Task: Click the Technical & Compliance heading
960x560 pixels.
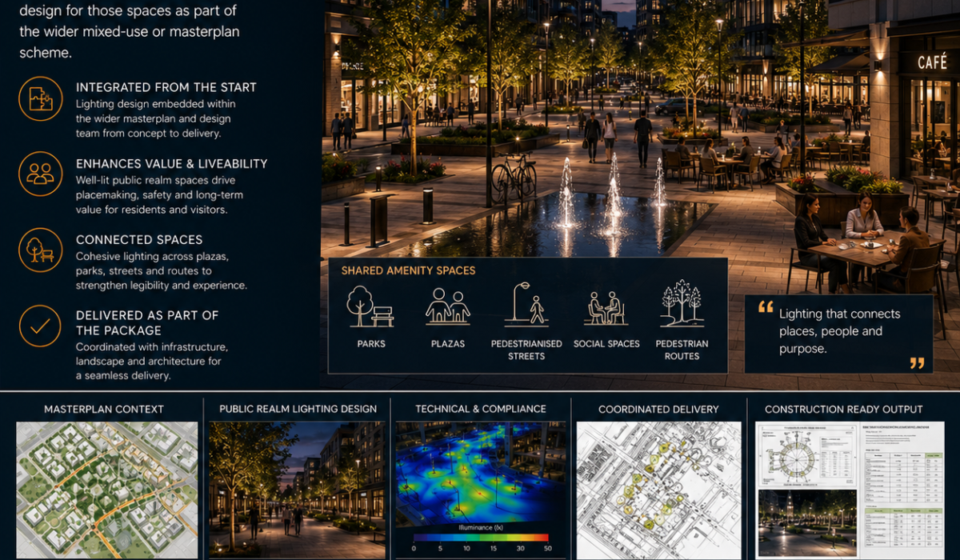Action: tap(481, 409)
